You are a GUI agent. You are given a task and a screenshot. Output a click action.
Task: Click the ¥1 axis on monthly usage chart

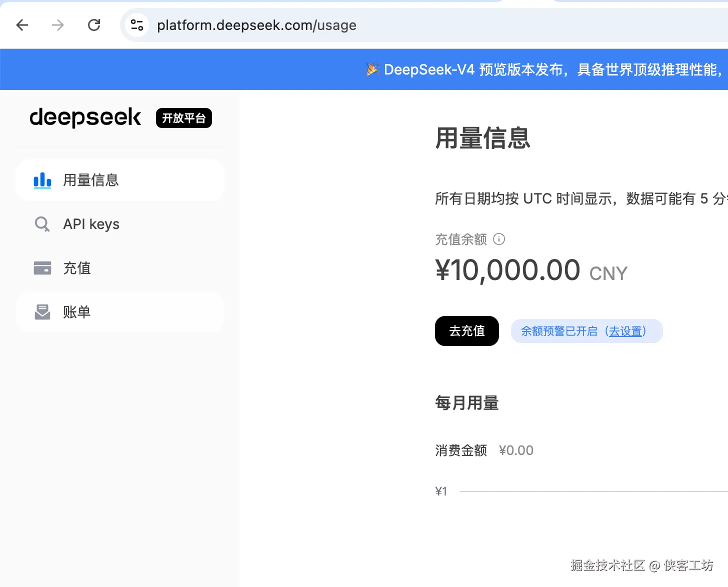point(441,491)
